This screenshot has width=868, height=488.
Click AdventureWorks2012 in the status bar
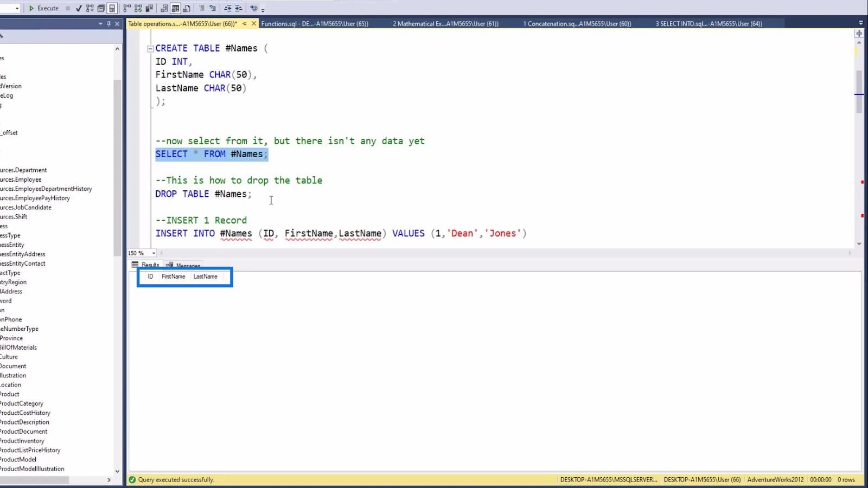click(775, 480)
